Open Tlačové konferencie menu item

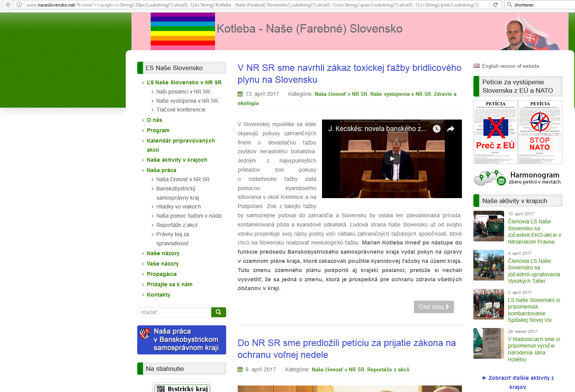click(x=181, y=110)
